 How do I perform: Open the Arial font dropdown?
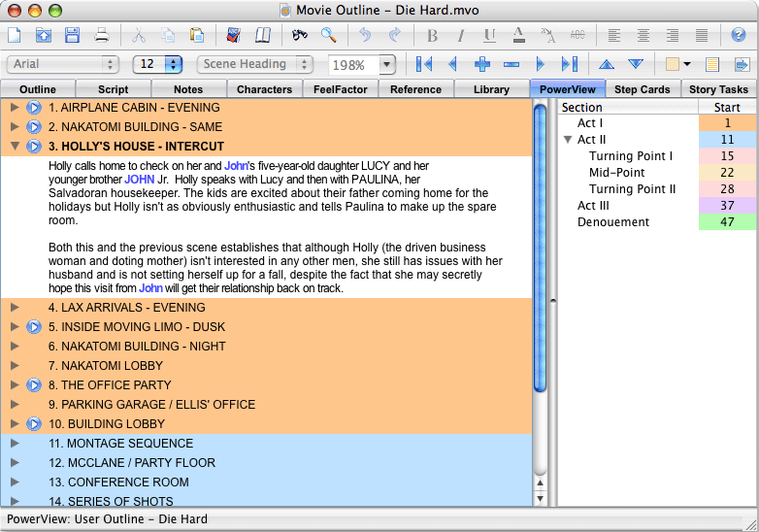point(62,64)
